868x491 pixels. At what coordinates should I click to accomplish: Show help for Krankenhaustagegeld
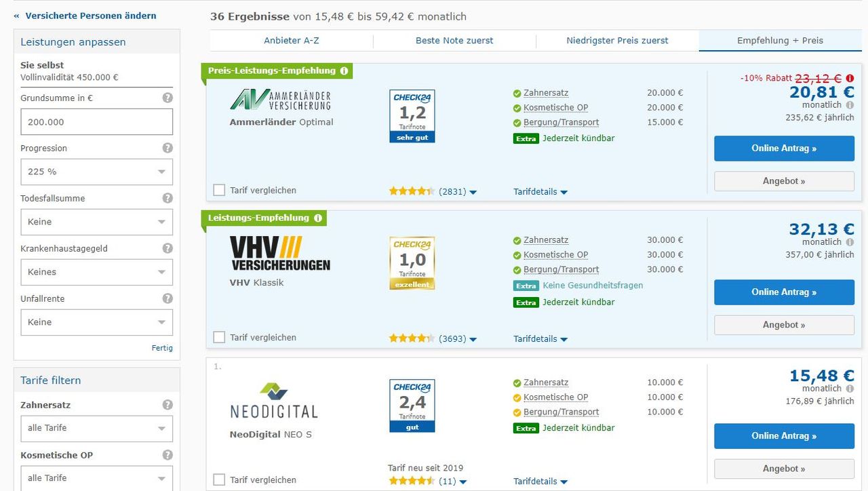click(x=167, y=248)
